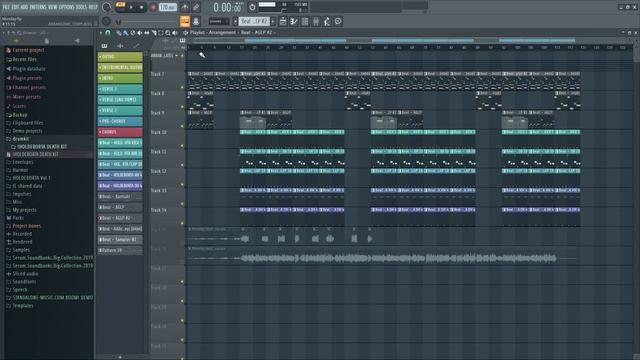Select the VERSE 2 pattern in picker
Screen dimensions: 640x360
[x=120, y=110]
